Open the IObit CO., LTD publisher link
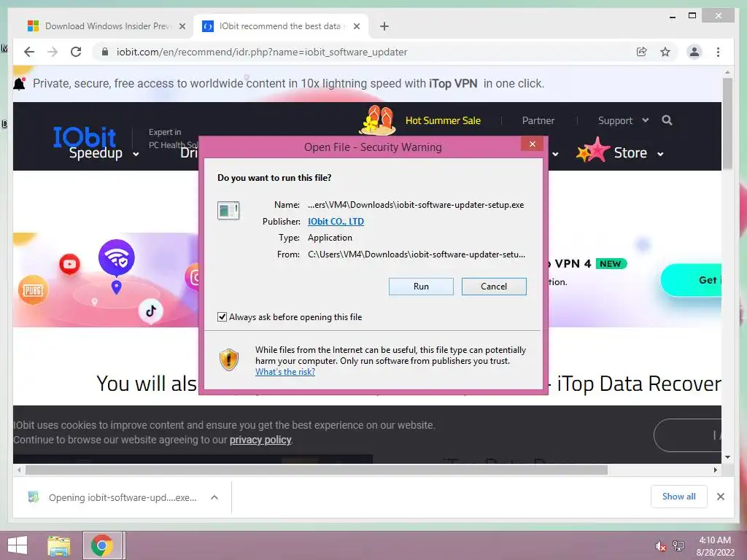Screen dimensions: 747x560 [x=336, y=222]
